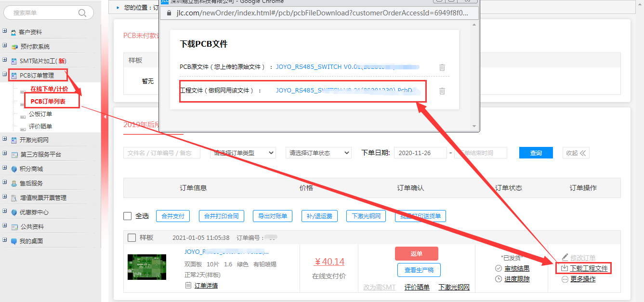Screen dimensions: 644x302
Task: Select 公板订单 in the sidebar menu
Action: [40, 114]
